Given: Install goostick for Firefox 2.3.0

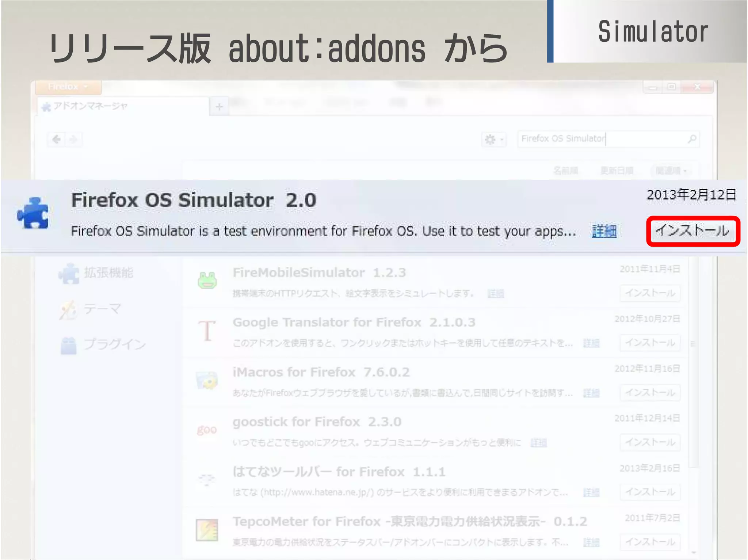Looking at the screenshot, I should click(x=650, y=442).
